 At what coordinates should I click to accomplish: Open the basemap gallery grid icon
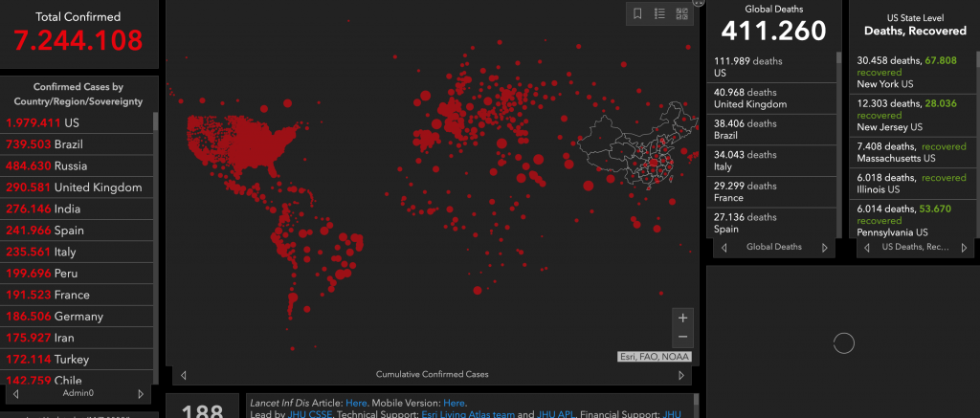pyautogui.click(x=682, y=13)
